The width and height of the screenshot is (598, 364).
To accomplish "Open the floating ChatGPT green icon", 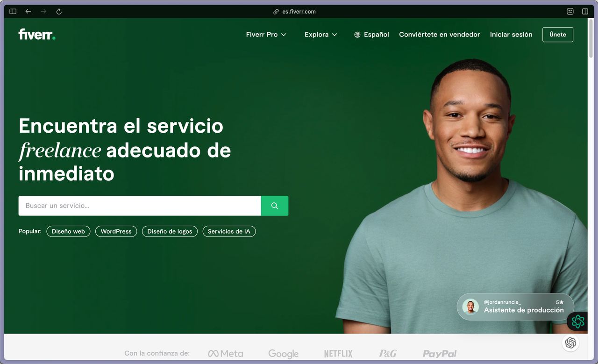I will point(577,321).
